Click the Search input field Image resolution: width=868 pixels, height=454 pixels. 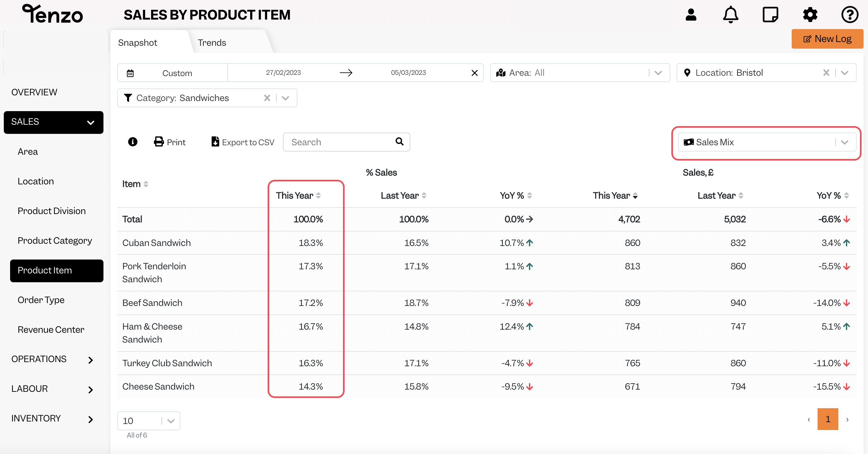(x=346, y=142)
